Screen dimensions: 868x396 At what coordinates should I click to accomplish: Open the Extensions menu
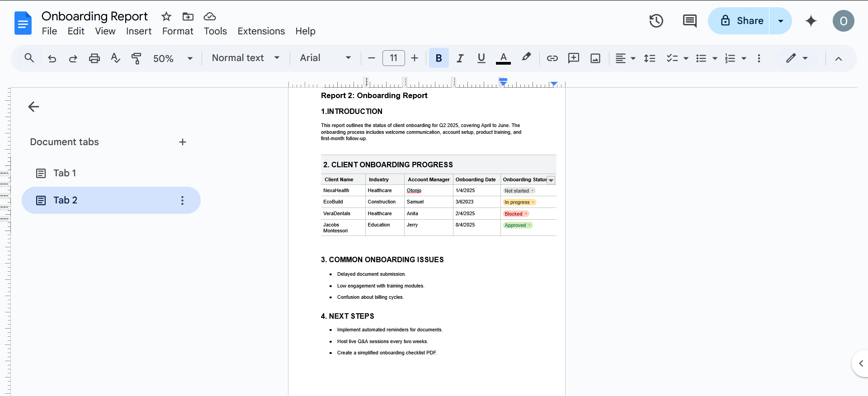coord(261,31)
